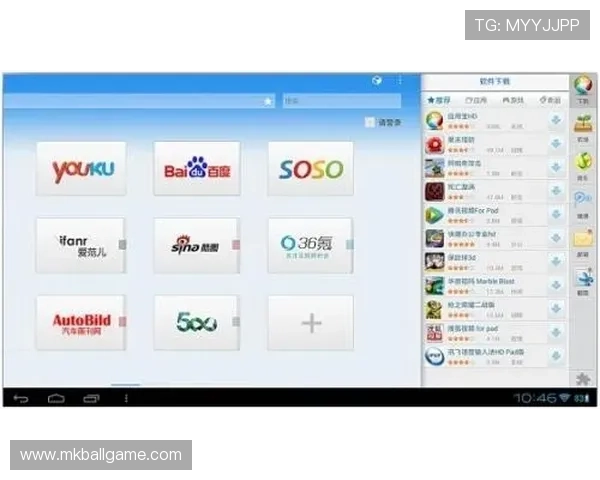This screenshot has width=600, height=480.
Task: Toggle the checkbox beside the login text
Action: 370,123
